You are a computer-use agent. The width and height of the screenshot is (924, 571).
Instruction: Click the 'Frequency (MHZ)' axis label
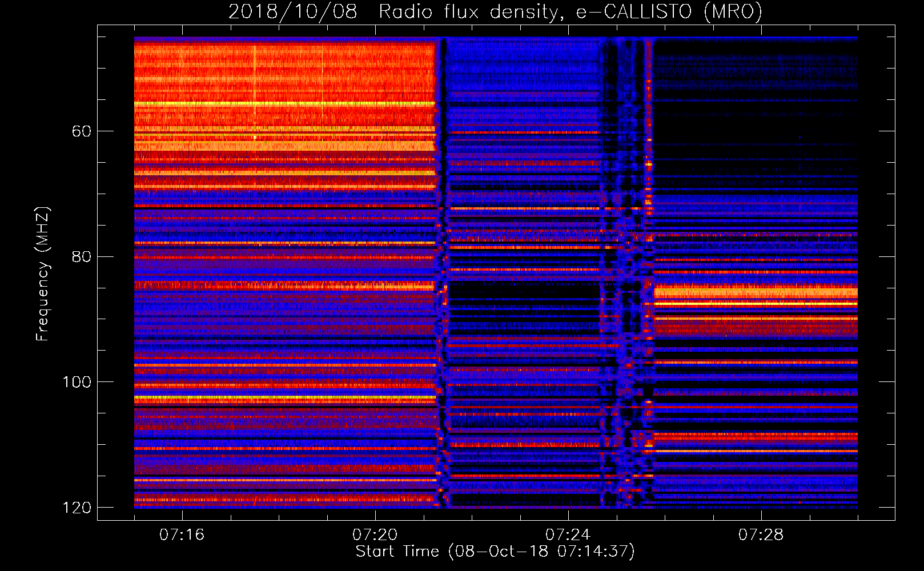pyautogui.click(x=43, y=274)
